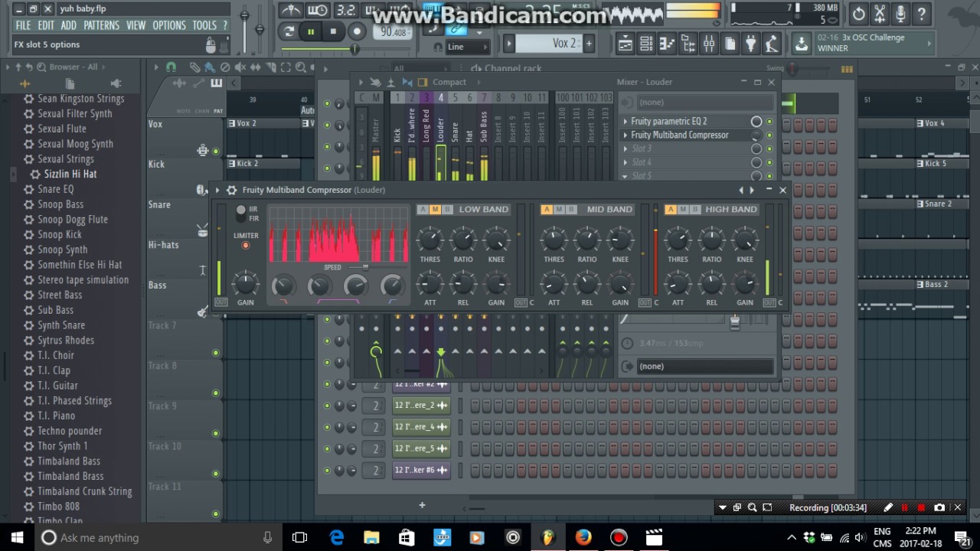
Task: Click the tempo field showing 90.408
Action: 393,32
